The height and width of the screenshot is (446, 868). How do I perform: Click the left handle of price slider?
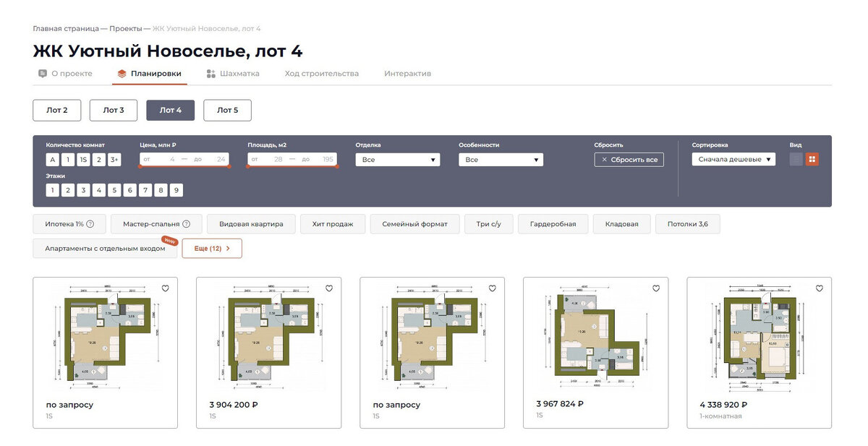tap(140, 166)
